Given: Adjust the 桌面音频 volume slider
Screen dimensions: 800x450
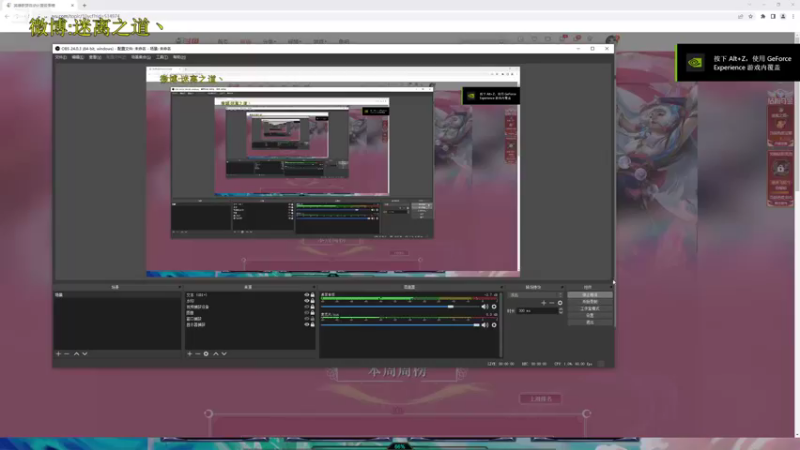Looking at the screenshot, I should [x=451, y=307].
